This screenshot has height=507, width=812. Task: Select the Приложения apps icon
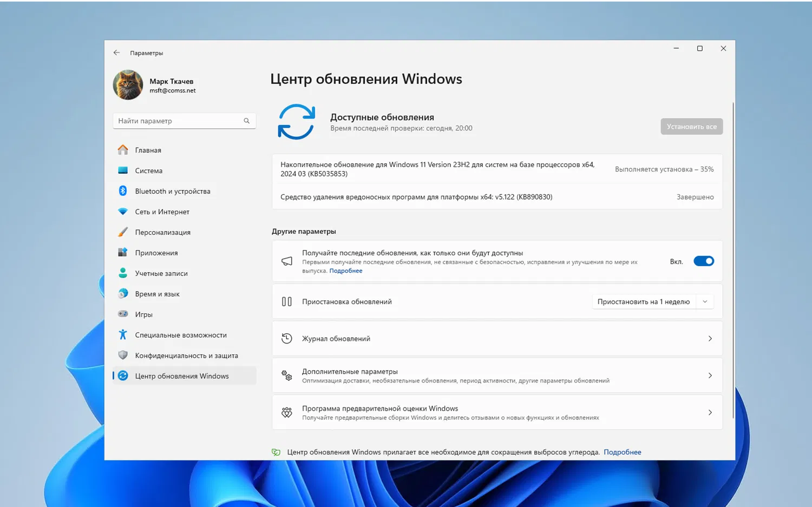(x=123, y=253)
